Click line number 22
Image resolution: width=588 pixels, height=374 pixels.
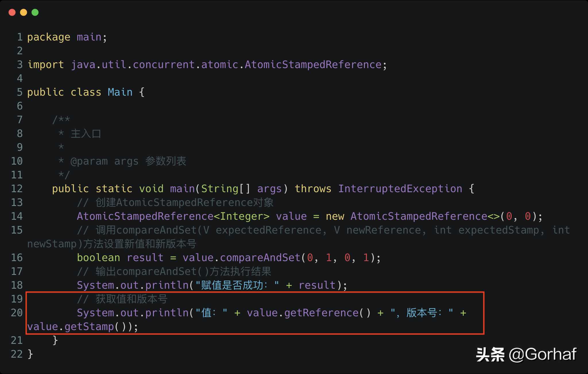pyautogui.click(x=17, y=354)
